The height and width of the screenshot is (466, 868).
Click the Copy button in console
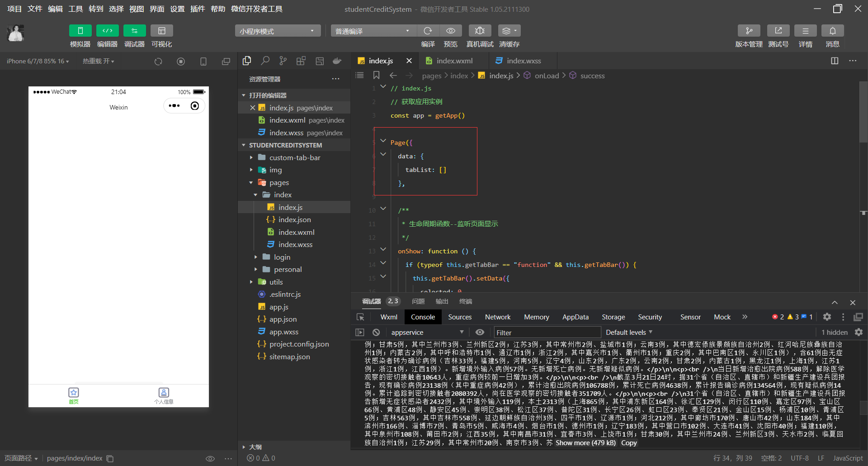tap(629, 443)
